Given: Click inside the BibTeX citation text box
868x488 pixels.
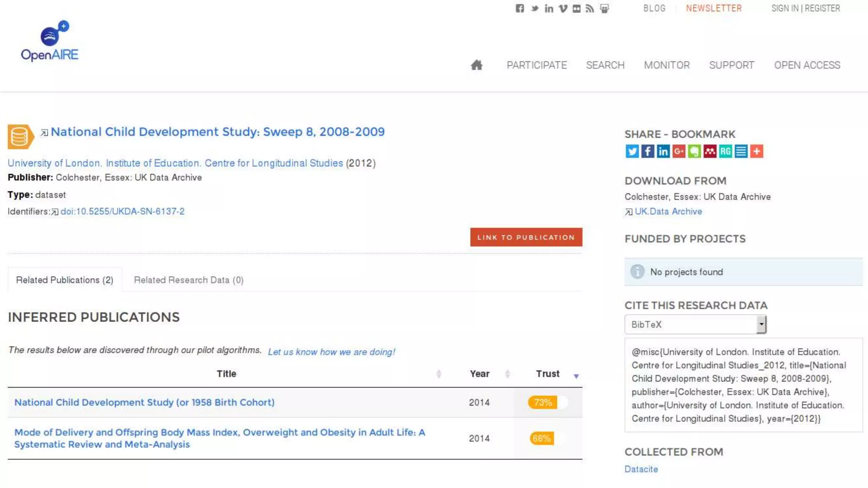Looking at the screenshot, I should tap(743, 385).
